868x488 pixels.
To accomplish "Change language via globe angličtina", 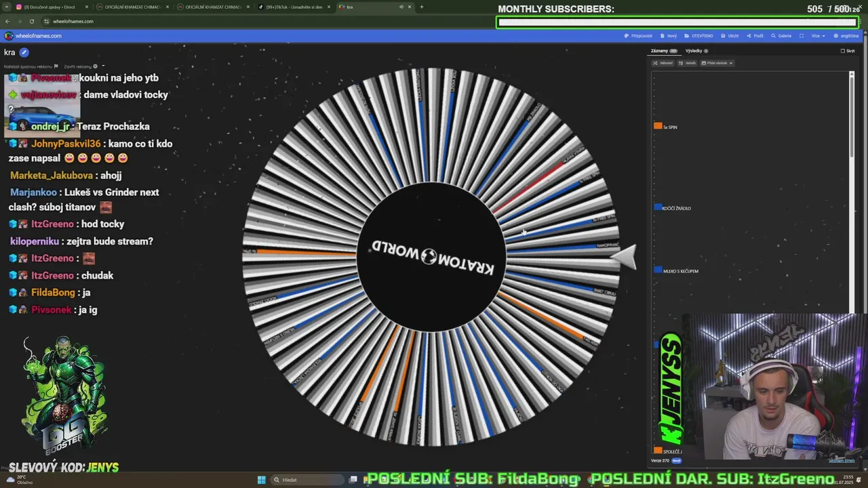I will coord(846,36).
